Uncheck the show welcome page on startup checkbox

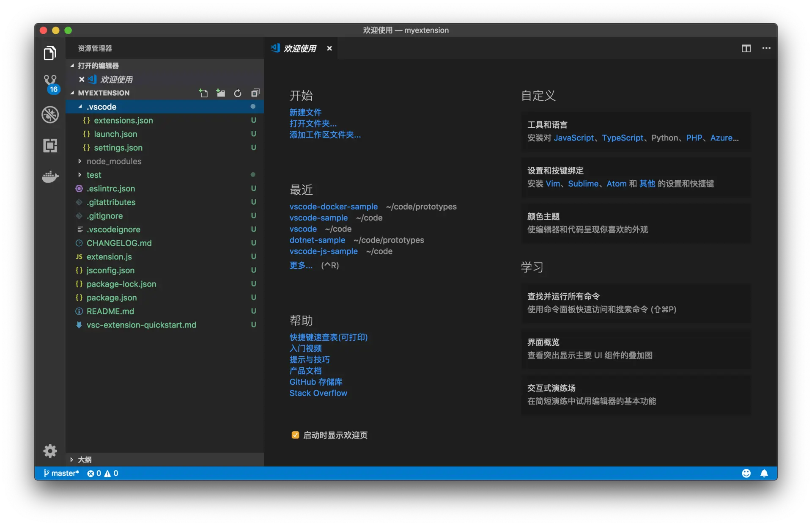tap(295, 435)
